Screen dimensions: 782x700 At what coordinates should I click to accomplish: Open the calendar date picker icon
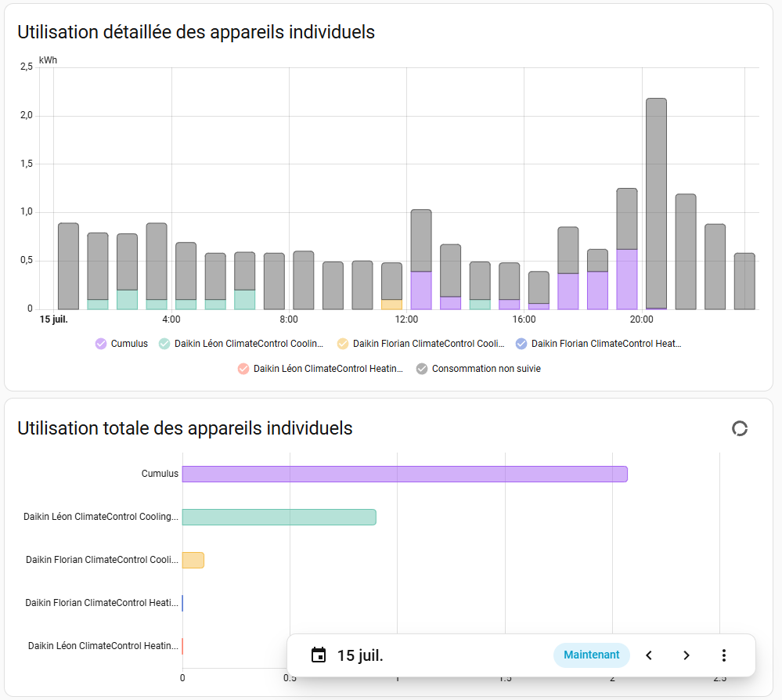coord(318,655)
